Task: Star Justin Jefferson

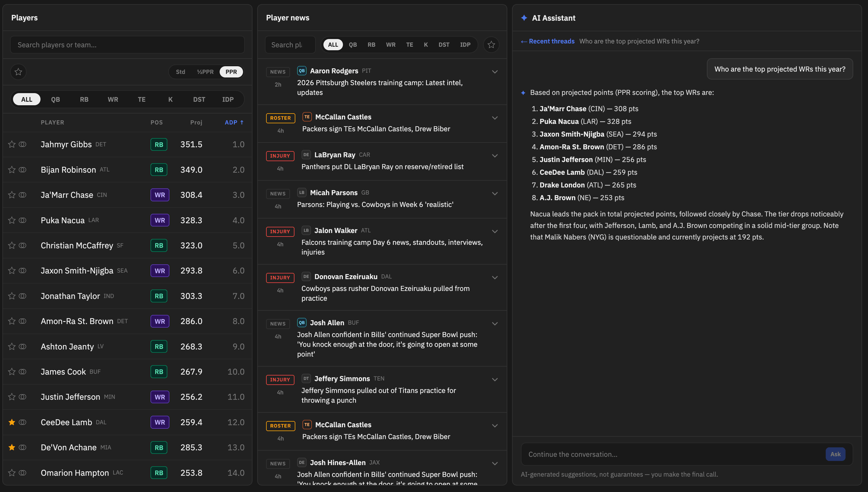Action: [12, 397]
